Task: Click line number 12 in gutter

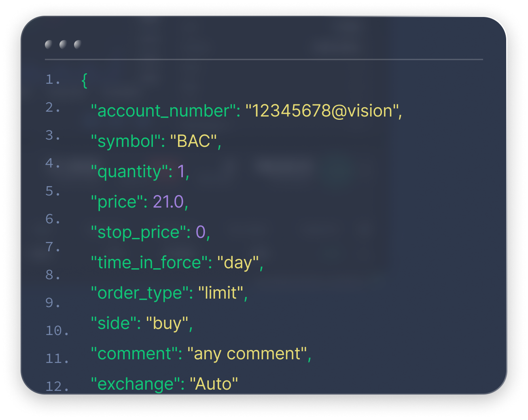Action: point(57,386)
